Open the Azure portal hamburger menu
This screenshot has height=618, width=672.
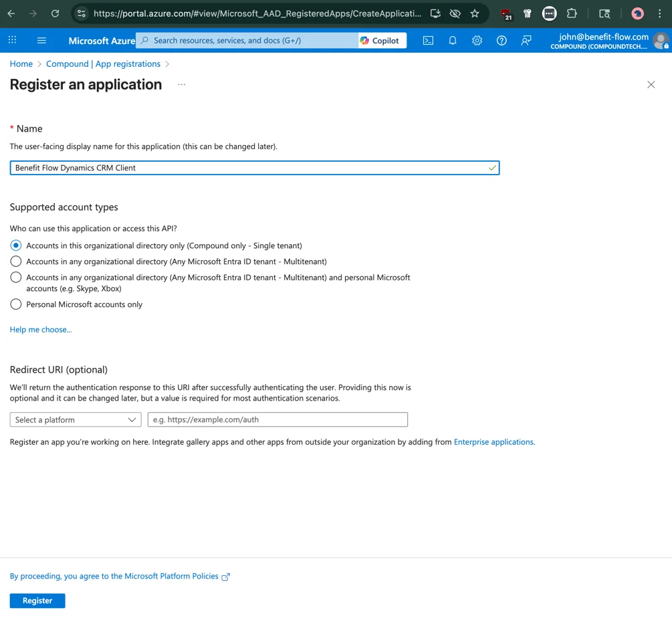41,40
